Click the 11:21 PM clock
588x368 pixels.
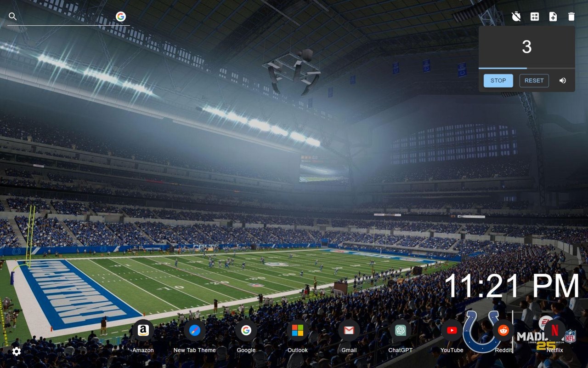click(x=512, y=286)
